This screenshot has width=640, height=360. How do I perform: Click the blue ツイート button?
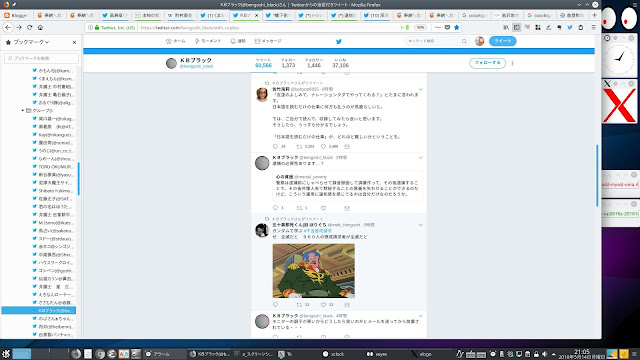(502, 41)
